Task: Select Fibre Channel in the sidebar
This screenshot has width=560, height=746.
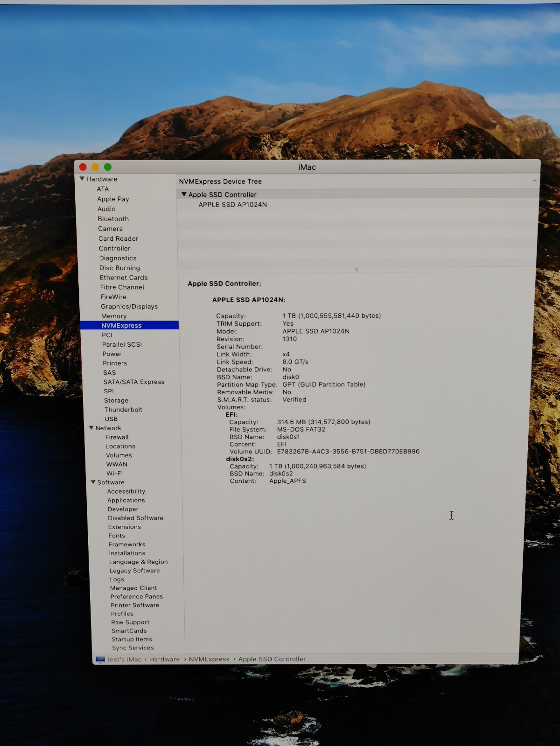Action: 122,287
